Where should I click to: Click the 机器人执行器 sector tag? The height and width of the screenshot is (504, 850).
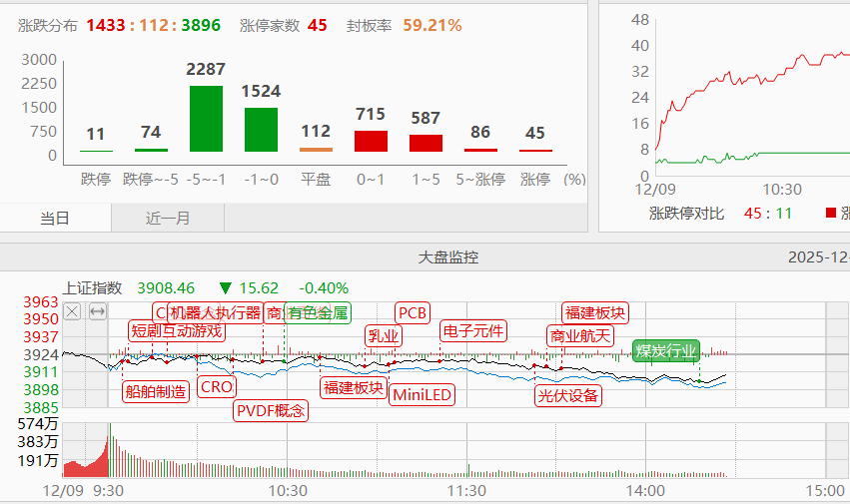[215, 312]
